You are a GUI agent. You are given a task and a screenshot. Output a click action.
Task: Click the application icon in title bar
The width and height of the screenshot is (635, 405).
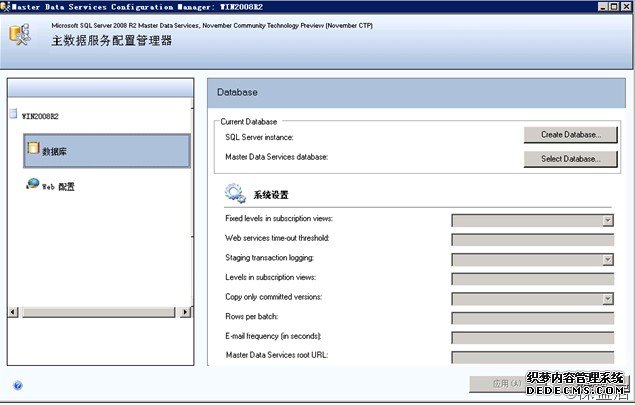click(x=6, y=6)
